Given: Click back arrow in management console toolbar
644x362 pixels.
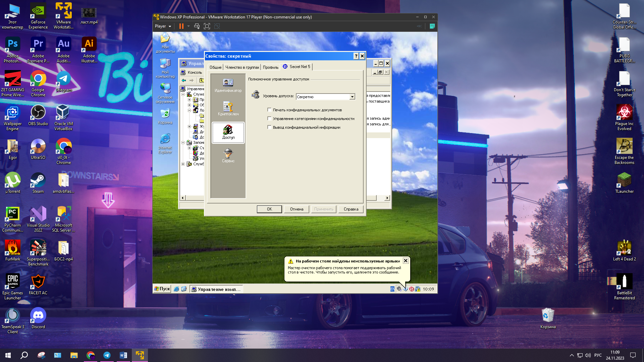Looking at the screenshot, I should point(184,80).
